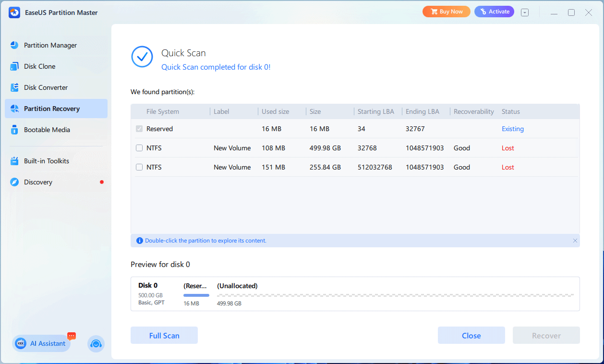Dismiss the double-click partition hint banner
Viewport: 604px width, 364px height.
tap(575, 241)
